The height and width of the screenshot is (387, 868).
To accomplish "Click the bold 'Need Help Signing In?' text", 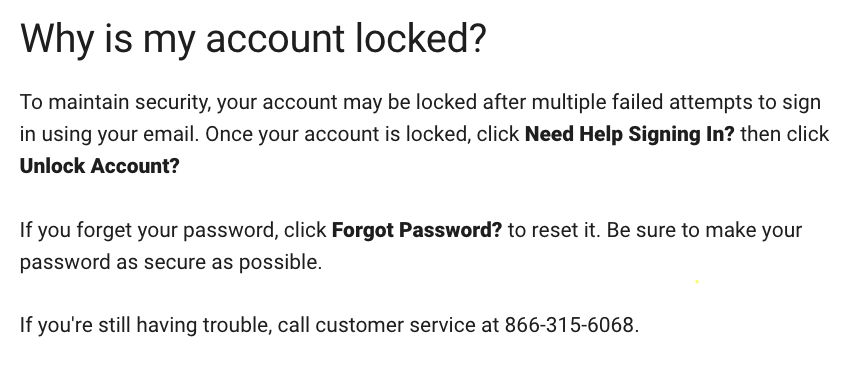I will coord(629,134).
